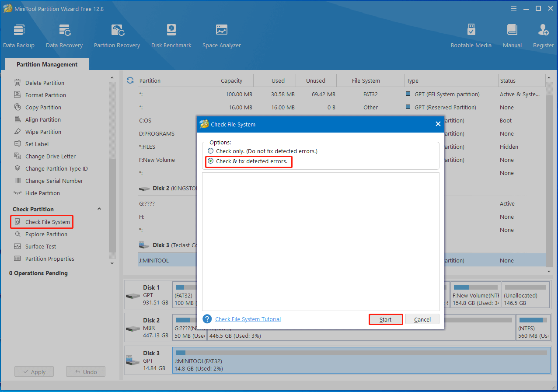This screenshot has height=392, width=558.
Task: Open Space Analyzer
Action: pyautogui.click(x=222, y=36)
